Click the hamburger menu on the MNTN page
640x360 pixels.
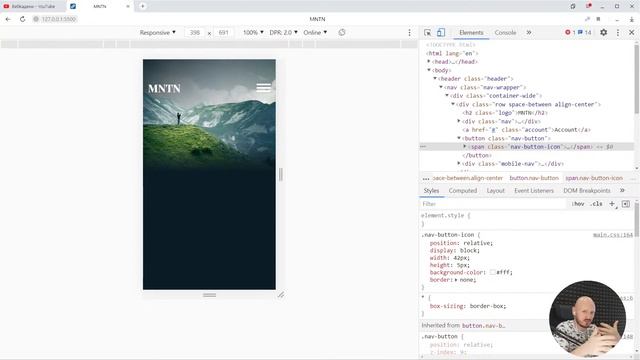(263, 87)
